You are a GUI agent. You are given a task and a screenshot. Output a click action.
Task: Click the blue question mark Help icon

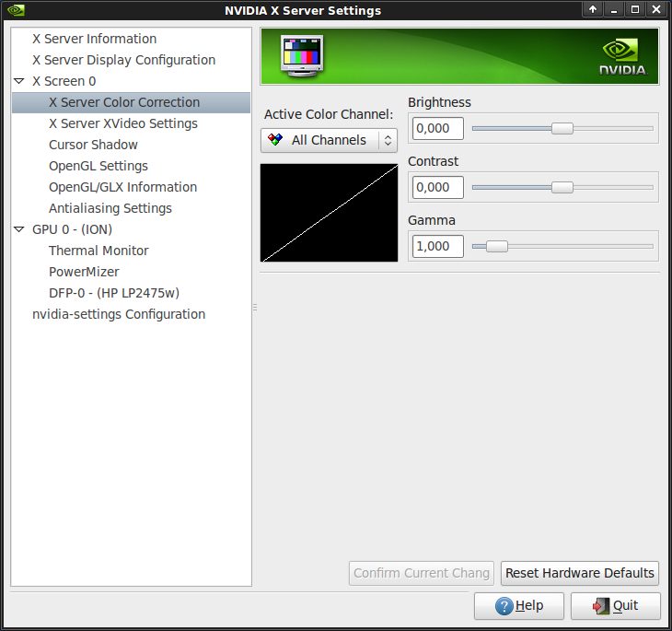(x=504, y=606)
